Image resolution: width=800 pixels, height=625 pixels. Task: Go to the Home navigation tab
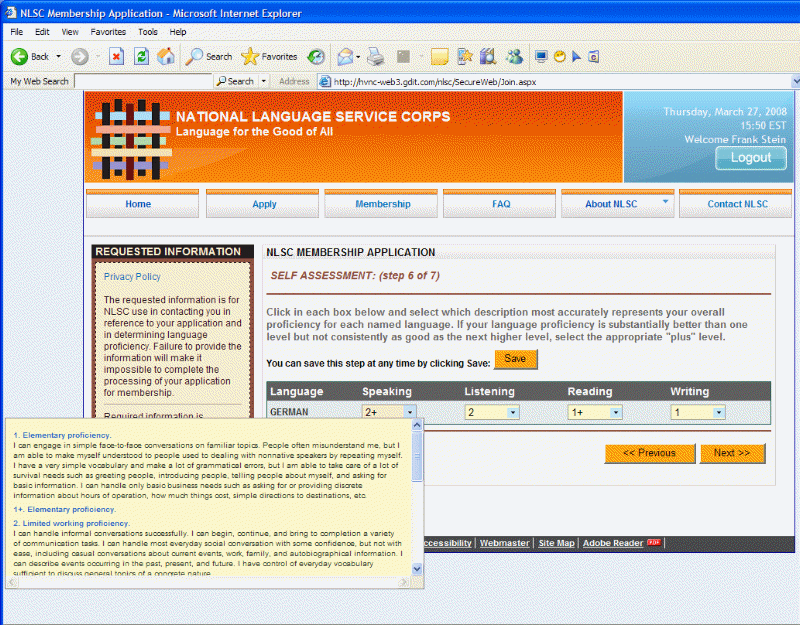[142, 204]
